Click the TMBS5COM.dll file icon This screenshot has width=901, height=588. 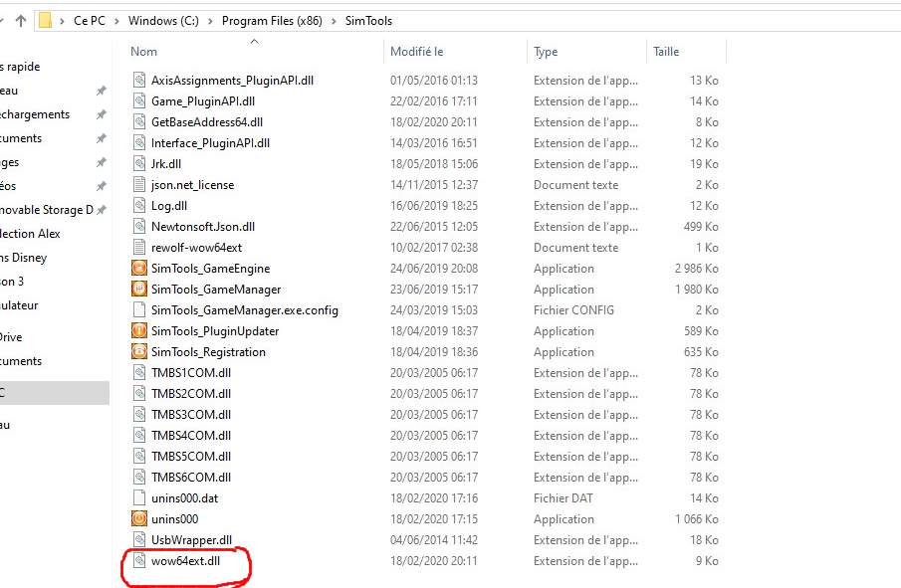click(139, 456)
